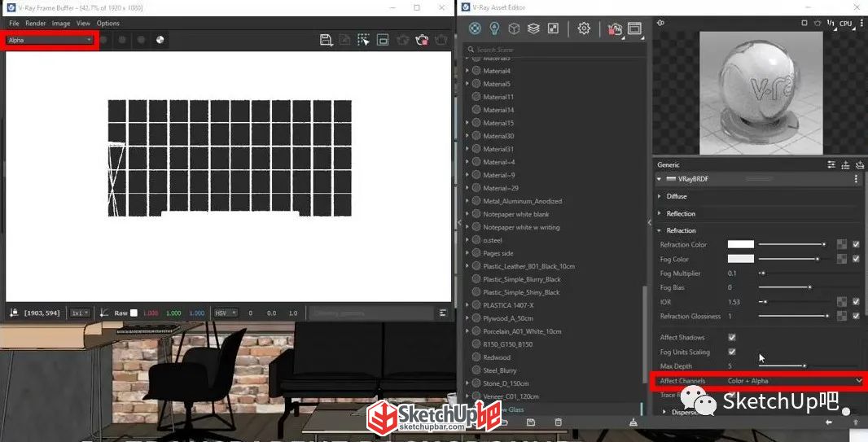Image resolution: width=868 pixels, height=442 pixels.
Task: Select the Notepaper white blank material
Action: 516,214
